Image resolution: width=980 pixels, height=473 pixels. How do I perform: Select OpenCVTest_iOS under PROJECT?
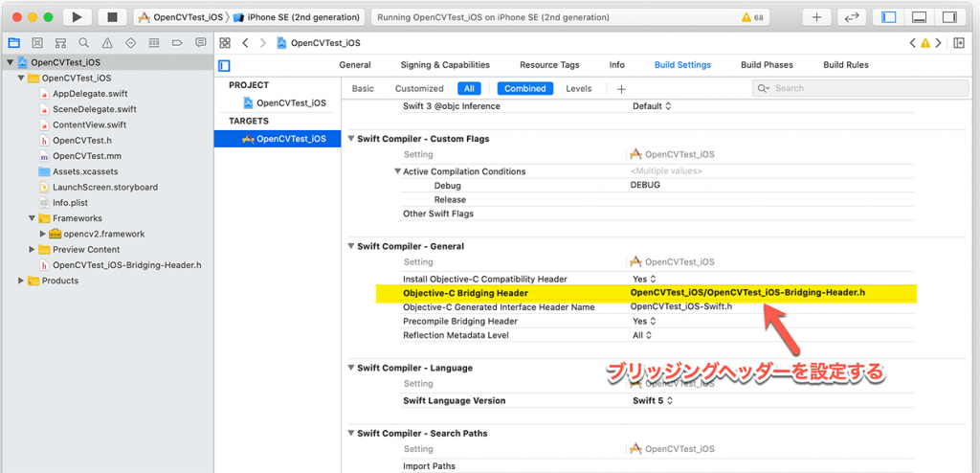(x=283, y=103)
